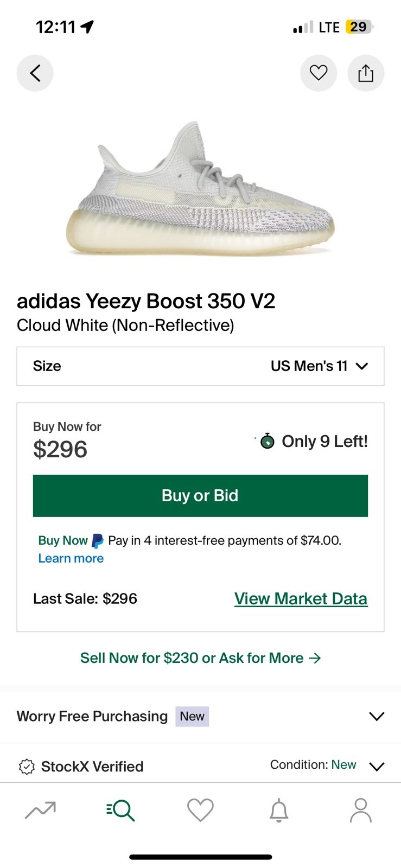This screenshot has height=868, width=401.
Task: Open the Learn more link
Action: (71, 558)
